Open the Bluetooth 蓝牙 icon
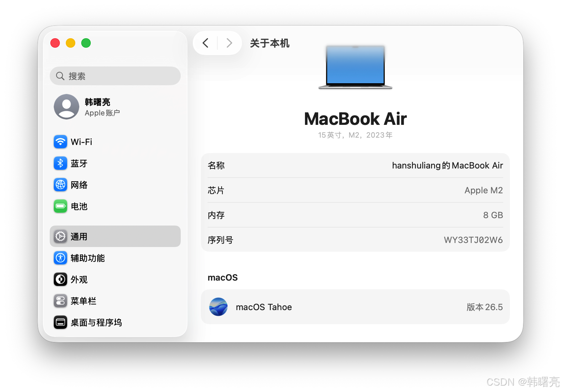 (x=60, y=163)
